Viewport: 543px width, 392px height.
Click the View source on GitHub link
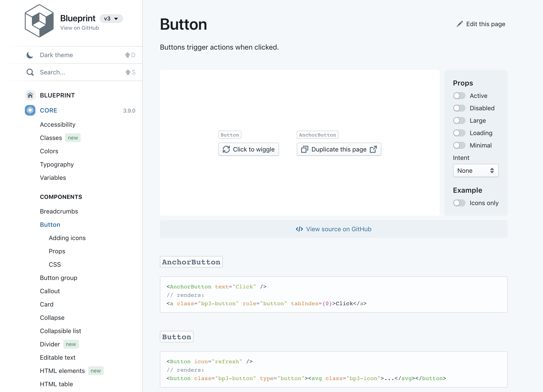coord(334,229)
